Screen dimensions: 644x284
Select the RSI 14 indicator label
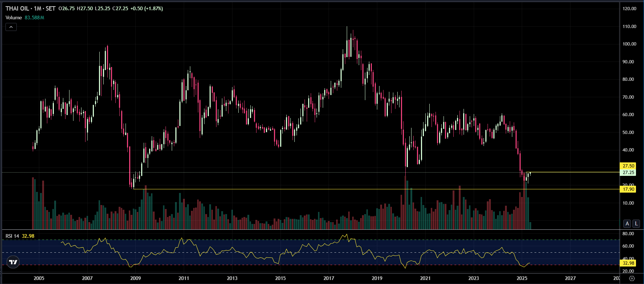click(12, 236)
